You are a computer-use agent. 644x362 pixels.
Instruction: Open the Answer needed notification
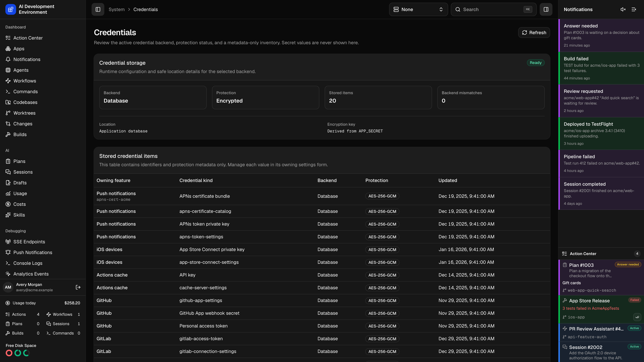click(601, 35)
